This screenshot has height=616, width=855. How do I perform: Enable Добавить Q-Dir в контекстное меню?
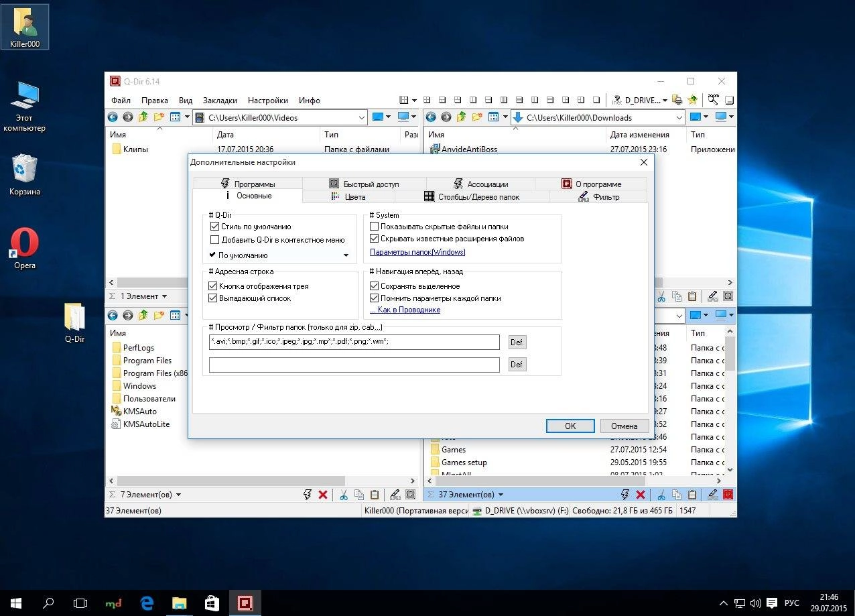(214, 240)
